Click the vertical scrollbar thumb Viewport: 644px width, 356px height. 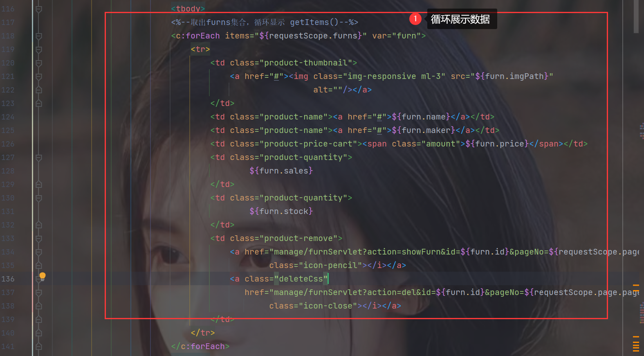coord(636,16)
